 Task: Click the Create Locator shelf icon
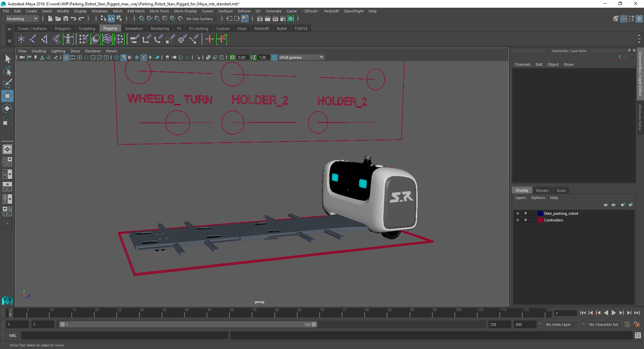[x=21, y=39]
